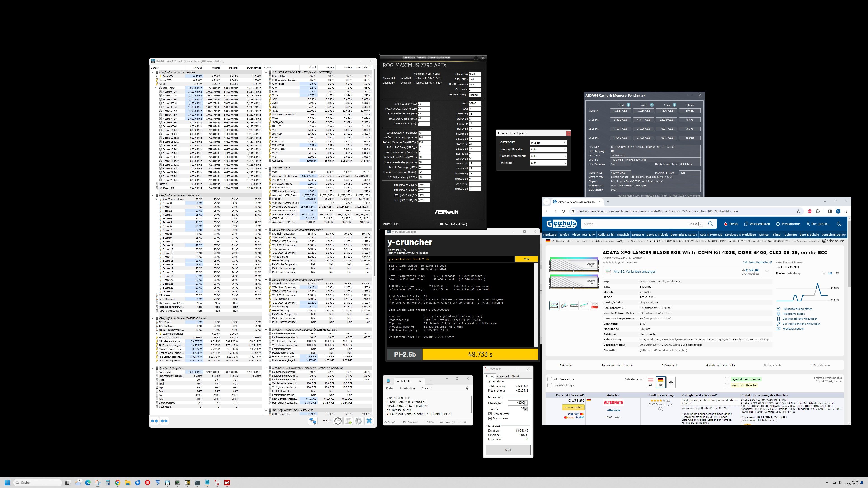The image size is (868, 488).
Task: Click HWiNFO log file add icon
Action: (348, 421)
